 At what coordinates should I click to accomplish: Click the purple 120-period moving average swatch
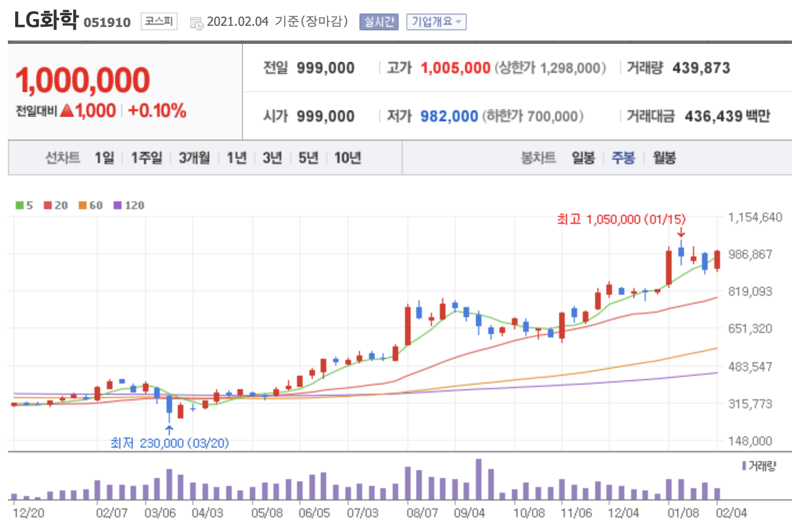coord(118,205)
